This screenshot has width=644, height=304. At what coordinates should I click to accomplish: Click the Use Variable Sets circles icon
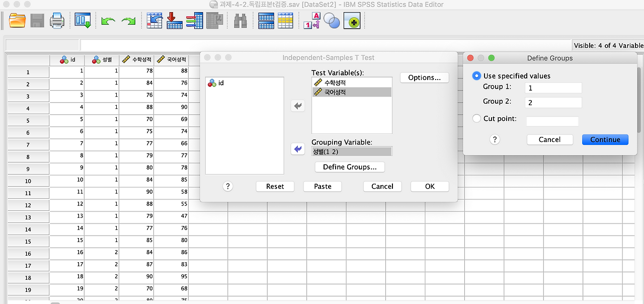pyautogui.click(x=332, y=21)
